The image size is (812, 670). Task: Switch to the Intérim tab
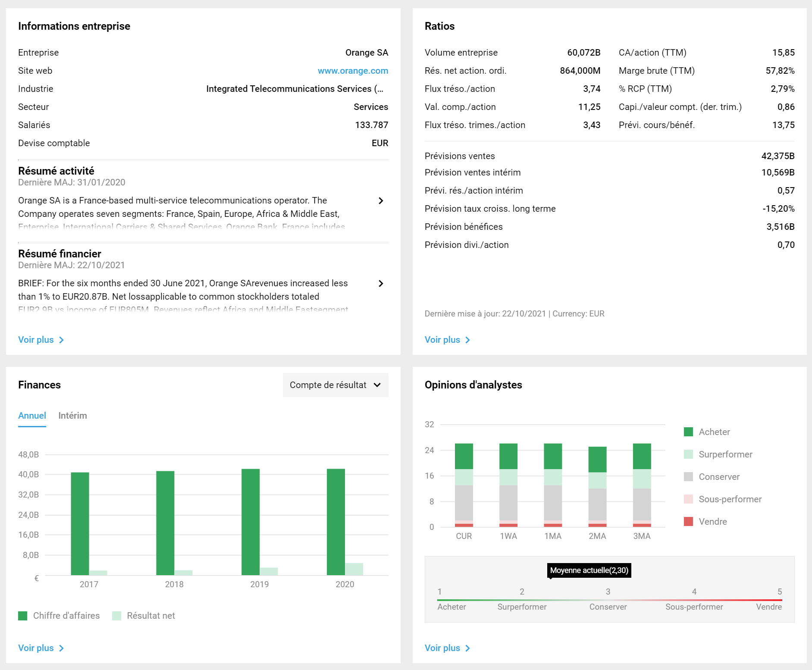72,416
